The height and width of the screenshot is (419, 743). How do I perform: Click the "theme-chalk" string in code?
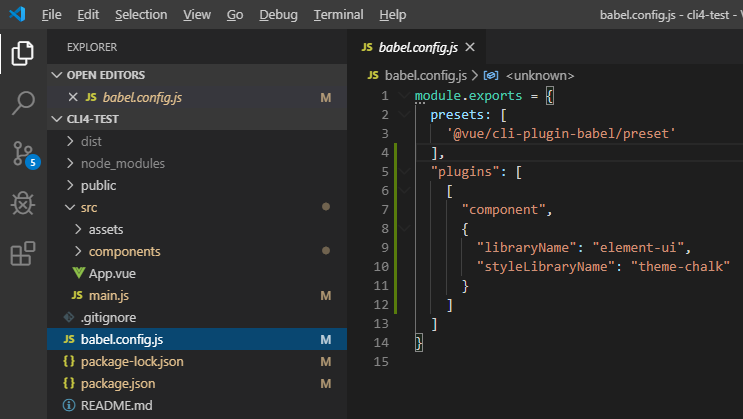coord(681,266)
